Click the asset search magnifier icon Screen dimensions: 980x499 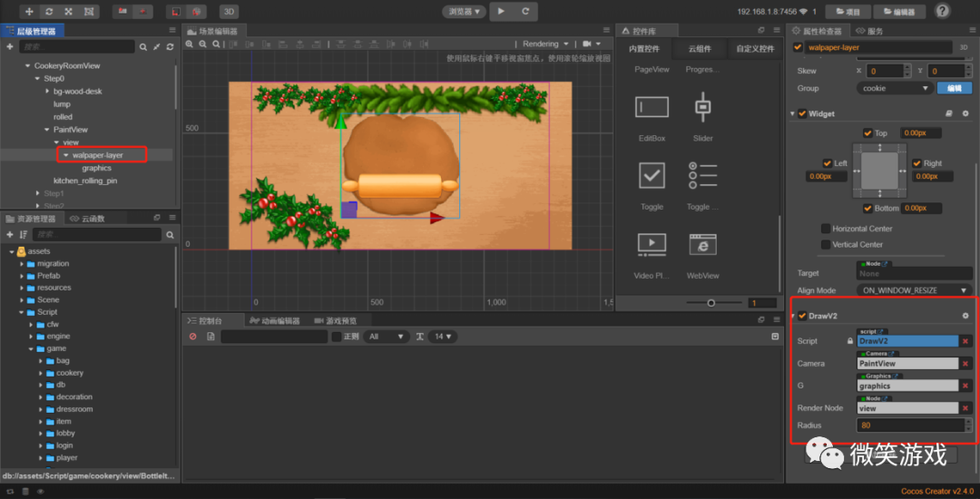pos(170,234)
